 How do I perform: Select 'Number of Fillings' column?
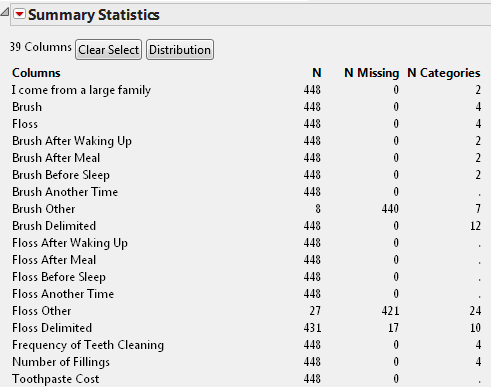(x=61, y=362)
